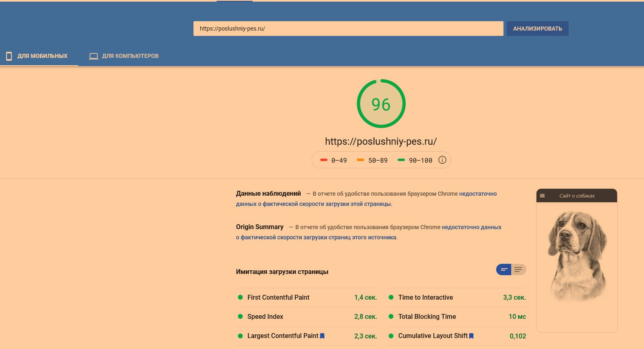Expand the First Contentful Paint metric
Viewport: 644px width, 349px height.
[278, 298]
